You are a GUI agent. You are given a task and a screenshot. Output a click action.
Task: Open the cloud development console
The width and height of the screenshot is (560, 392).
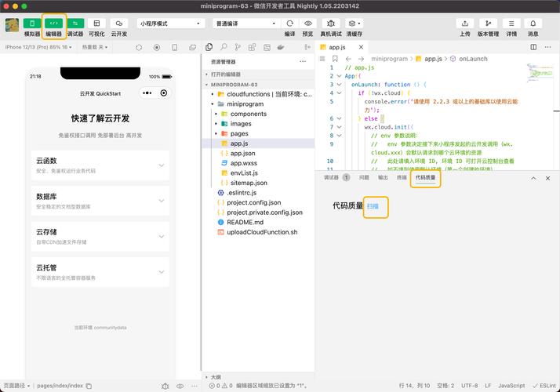119,24
